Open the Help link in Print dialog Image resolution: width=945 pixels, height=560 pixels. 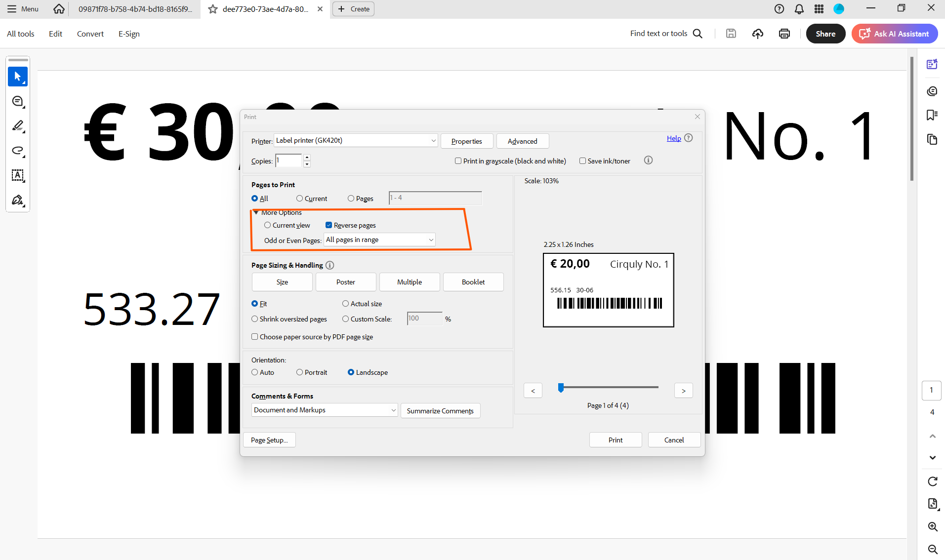point(674,138)
